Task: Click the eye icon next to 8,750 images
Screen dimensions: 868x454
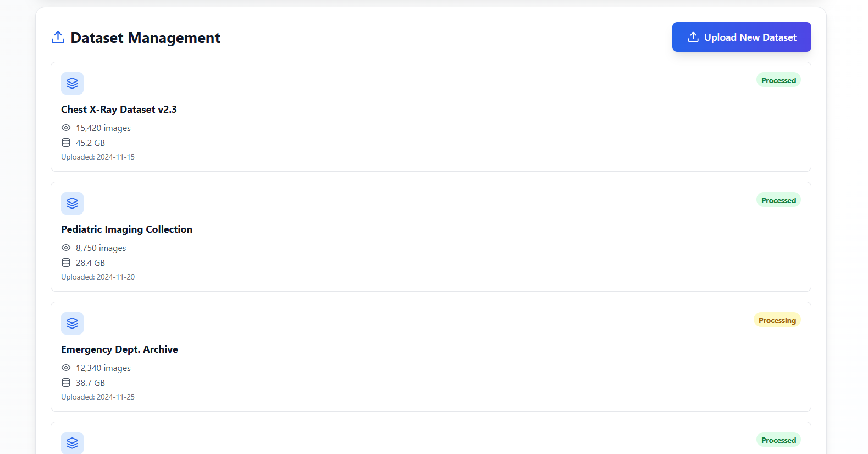Action: pyautogui.click(x=66, y=248)
